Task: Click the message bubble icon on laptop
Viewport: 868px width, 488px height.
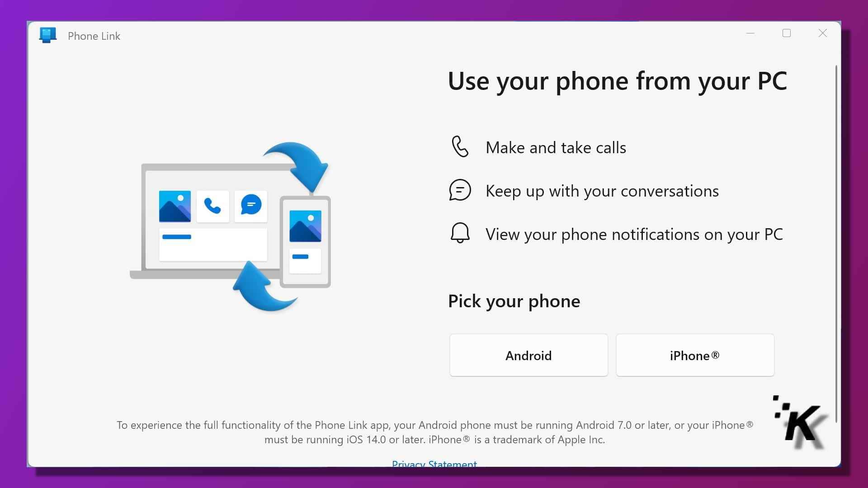Action: [250, 205]
